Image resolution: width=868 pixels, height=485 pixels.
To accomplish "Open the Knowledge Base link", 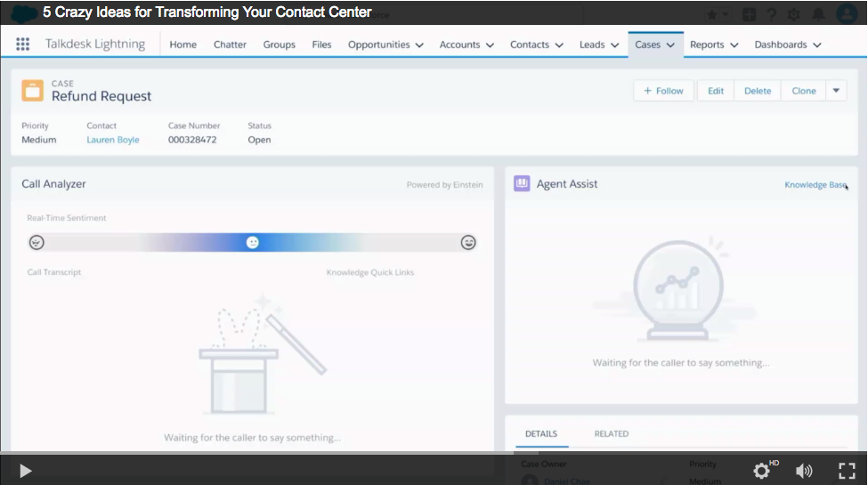I will tap(815, 184).
